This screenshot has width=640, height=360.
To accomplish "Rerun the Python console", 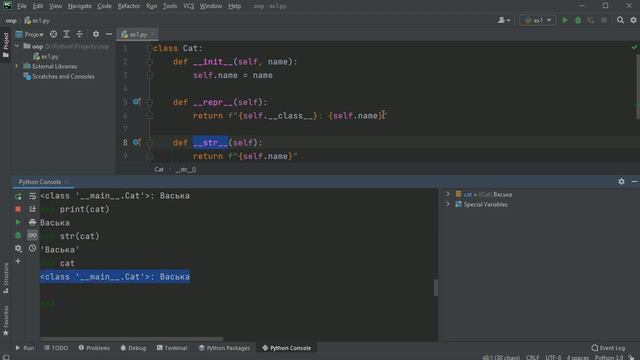I will 18,196.
